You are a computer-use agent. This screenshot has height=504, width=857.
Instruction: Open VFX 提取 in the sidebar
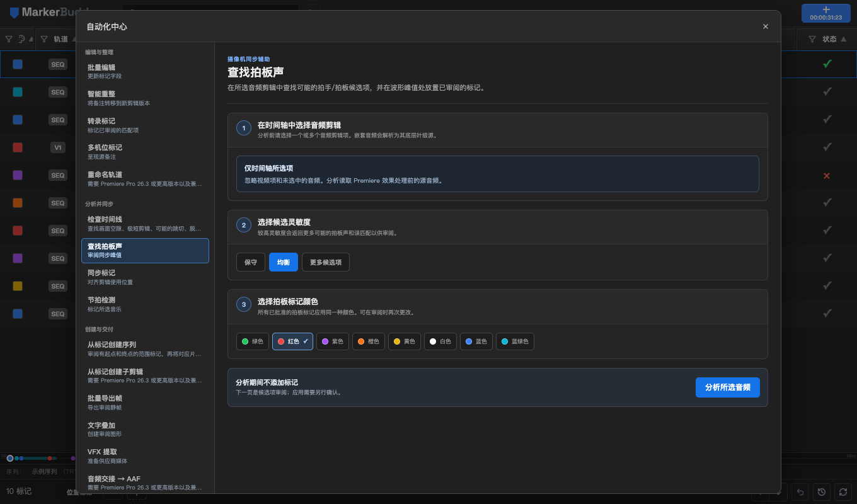145,456
